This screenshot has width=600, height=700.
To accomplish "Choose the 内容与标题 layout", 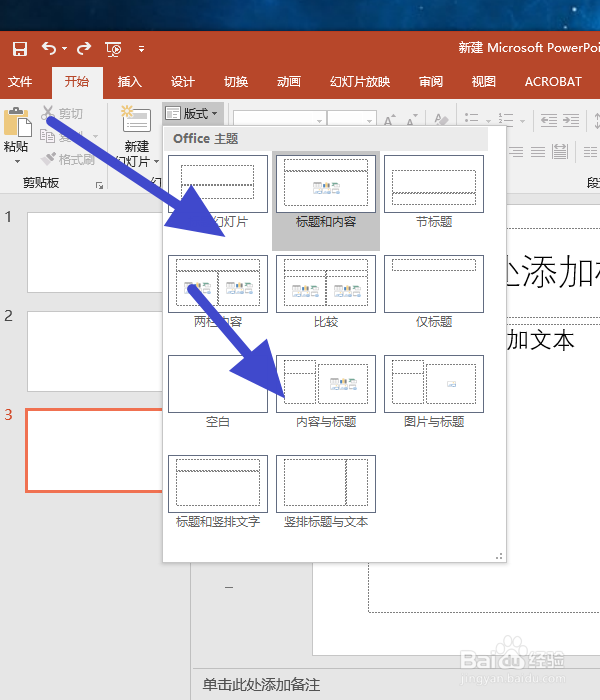I will pos(326,391).
